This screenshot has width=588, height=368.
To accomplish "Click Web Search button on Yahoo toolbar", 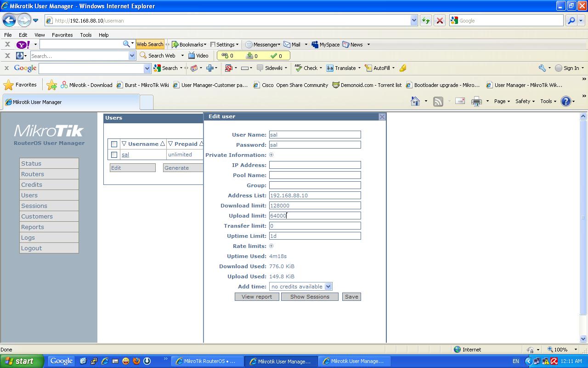I will pos(150,44).
